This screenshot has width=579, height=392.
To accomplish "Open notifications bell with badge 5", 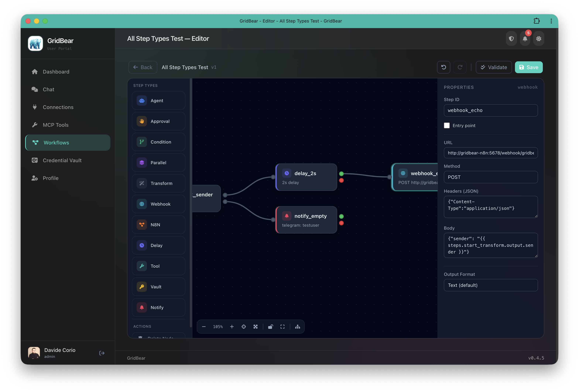I will [525, 39].
